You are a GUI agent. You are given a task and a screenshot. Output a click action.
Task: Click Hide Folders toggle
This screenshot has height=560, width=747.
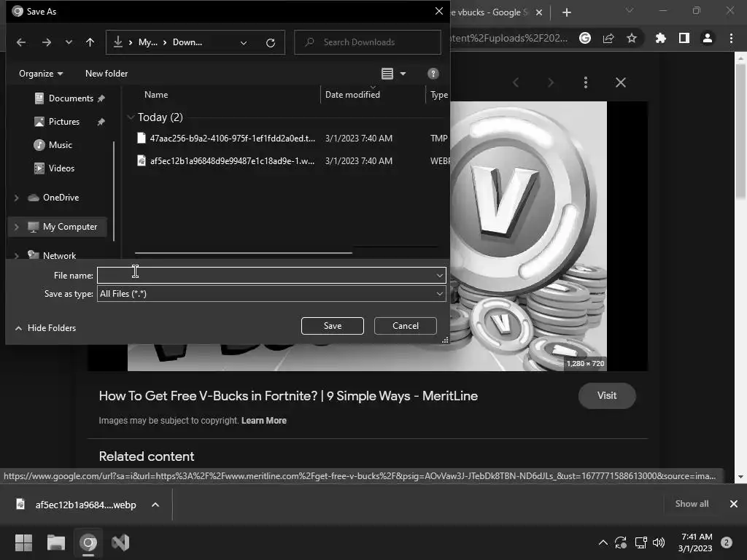click(46, 328)
